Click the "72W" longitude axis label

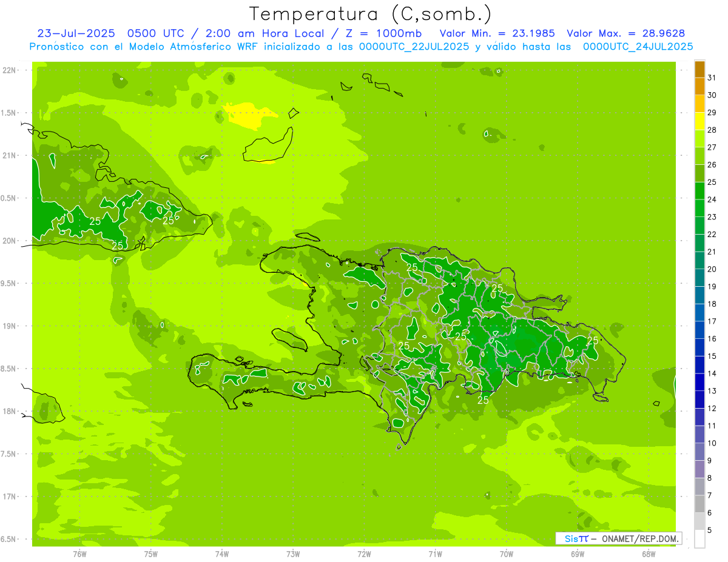coord(364,554)
